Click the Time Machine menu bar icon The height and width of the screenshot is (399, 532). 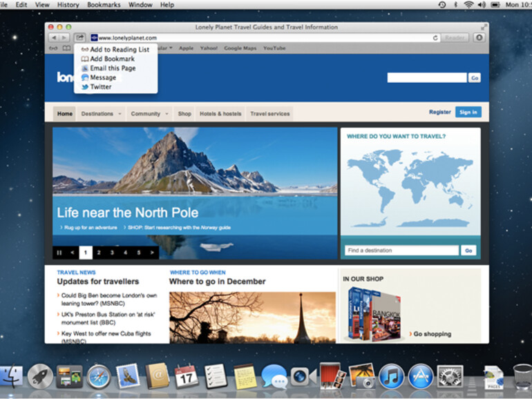pos(442,5)
